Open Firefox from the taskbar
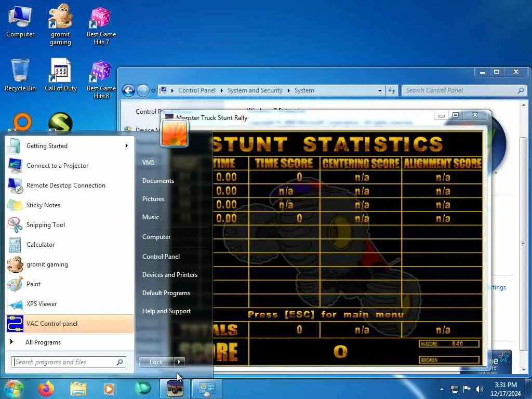The height and width of the screenshot is (399, 532). (x=46, y=389)
